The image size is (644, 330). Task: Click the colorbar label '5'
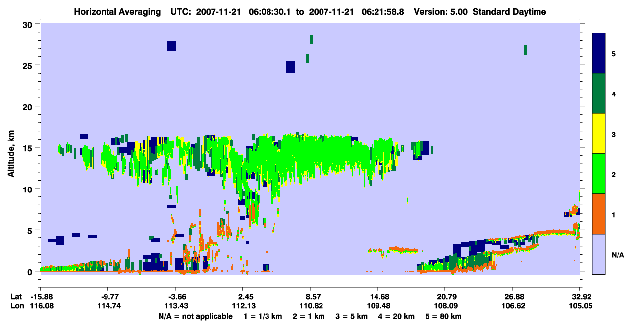(613, 54)
